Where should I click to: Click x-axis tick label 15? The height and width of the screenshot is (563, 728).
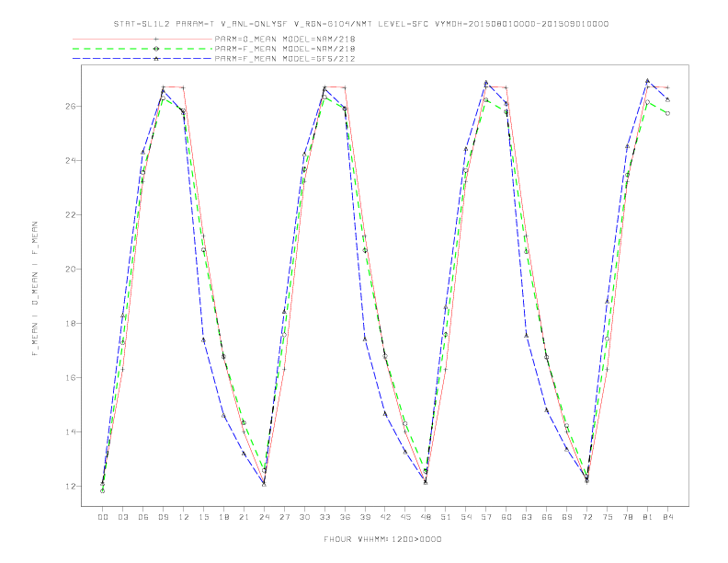point(203,517)
